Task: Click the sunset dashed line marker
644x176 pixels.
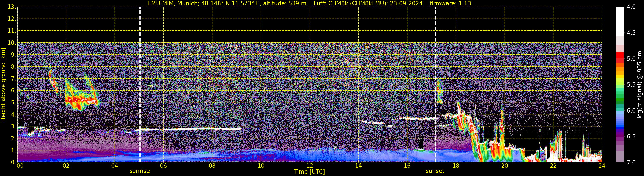Action: pyautogui.click(x=435, y=85)
